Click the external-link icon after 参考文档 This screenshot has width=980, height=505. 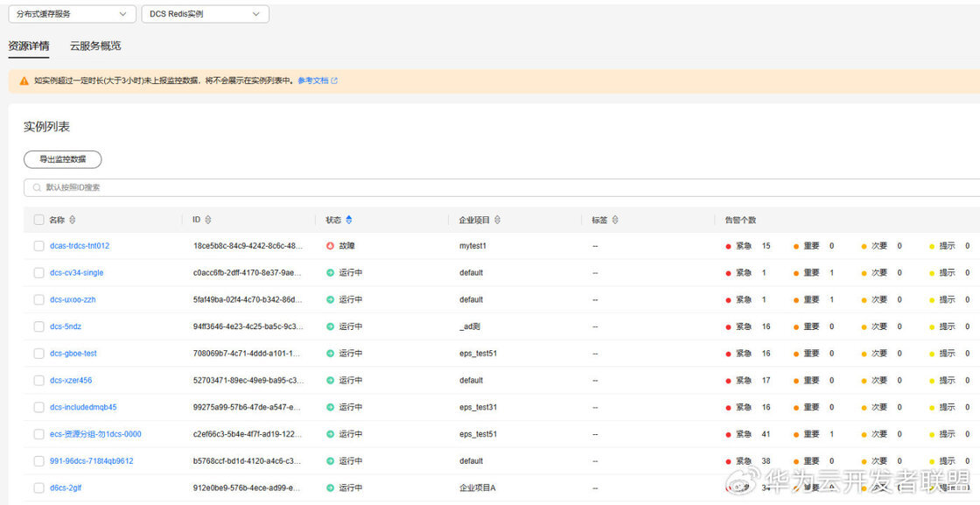click(334, 81)
